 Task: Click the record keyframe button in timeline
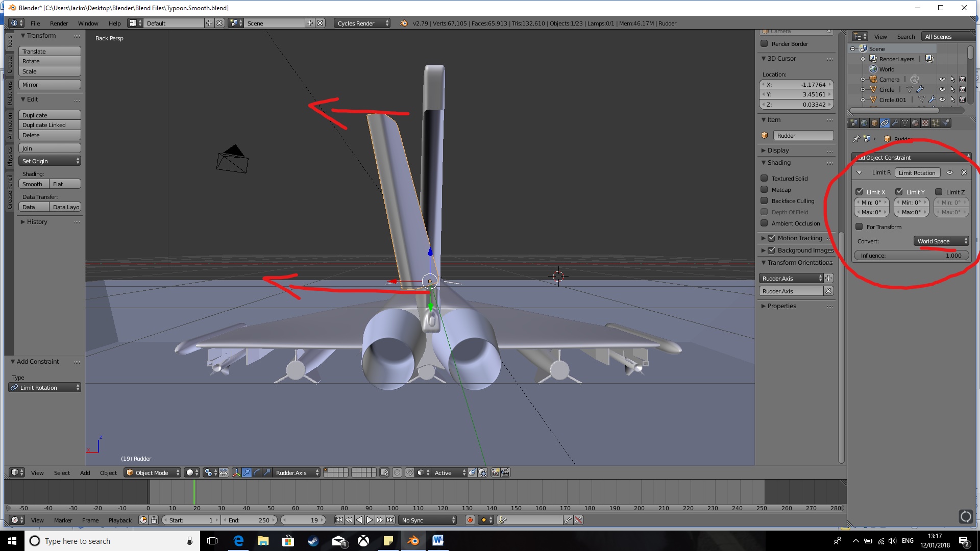coord(470,520)
